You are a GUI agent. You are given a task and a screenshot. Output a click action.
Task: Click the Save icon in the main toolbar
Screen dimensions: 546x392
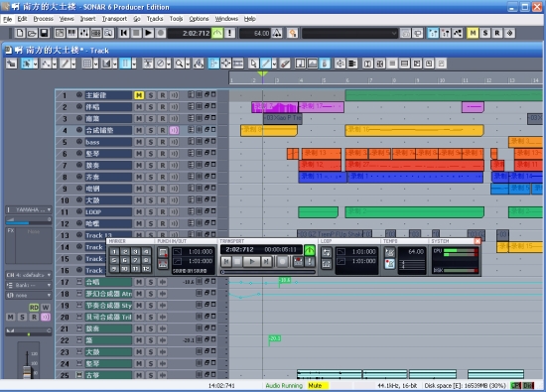44,33
